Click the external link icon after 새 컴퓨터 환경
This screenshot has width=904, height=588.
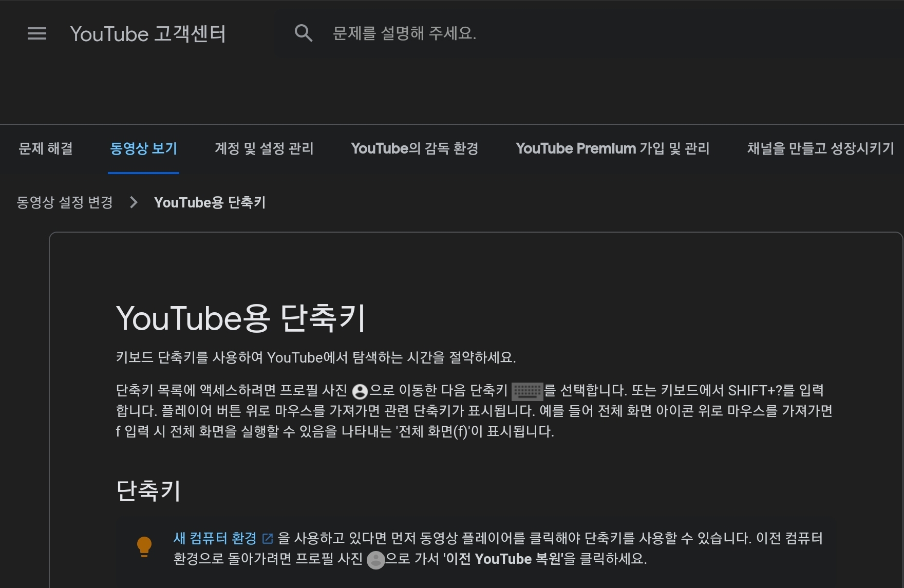coord(268,539)
